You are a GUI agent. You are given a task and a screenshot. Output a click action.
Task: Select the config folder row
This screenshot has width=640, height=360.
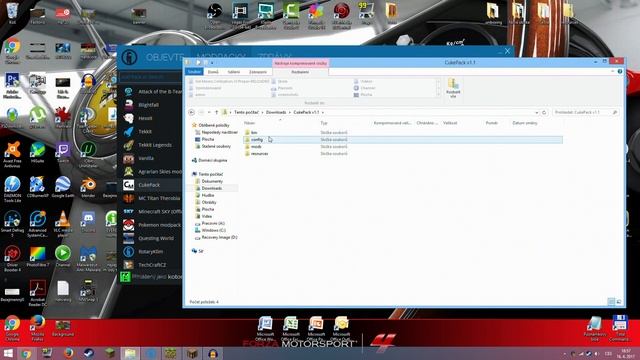click(402, 140)
